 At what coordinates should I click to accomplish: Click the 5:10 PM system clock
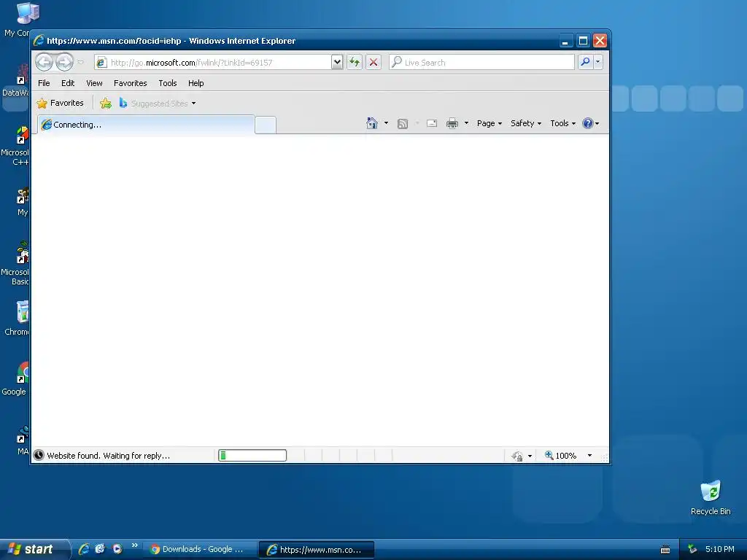(720, 549)
